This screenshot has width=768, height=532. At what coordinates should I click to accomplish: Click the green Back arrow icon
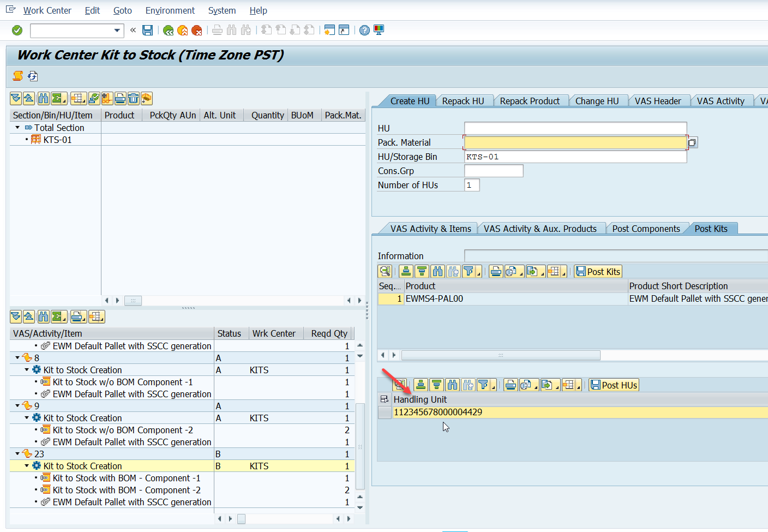click(169, 30)
